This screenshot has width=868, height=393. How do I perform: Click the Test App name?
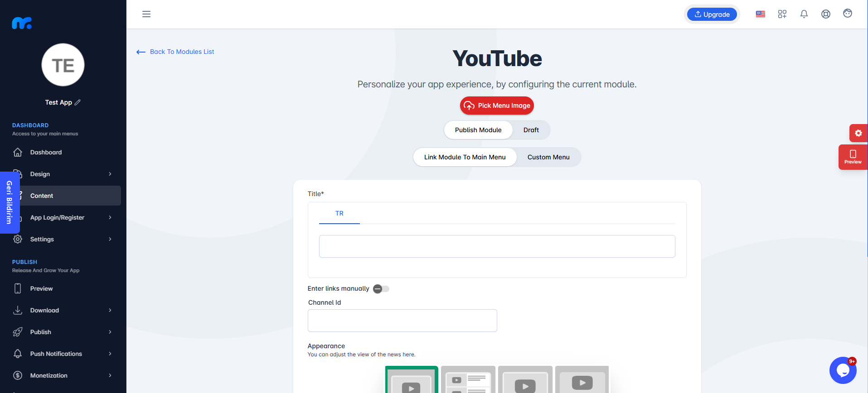pyautogui.click(x=58, y=102)
